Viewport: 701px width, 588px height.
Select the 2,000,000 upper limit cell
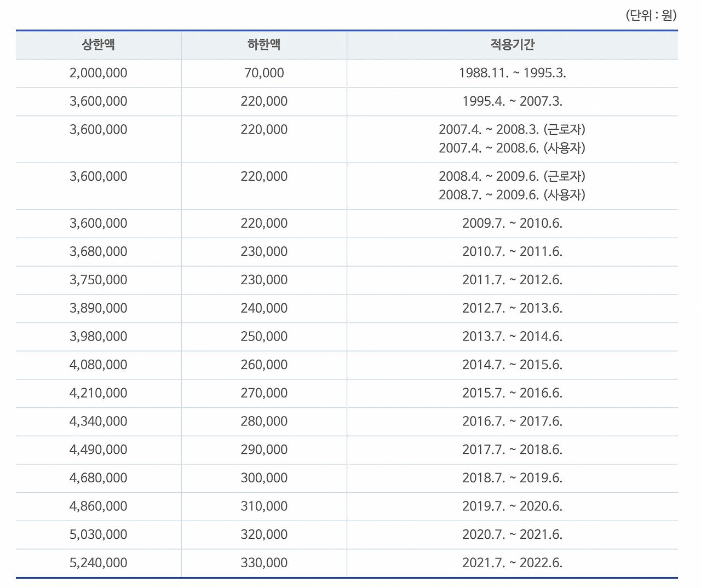pos(98,73)
